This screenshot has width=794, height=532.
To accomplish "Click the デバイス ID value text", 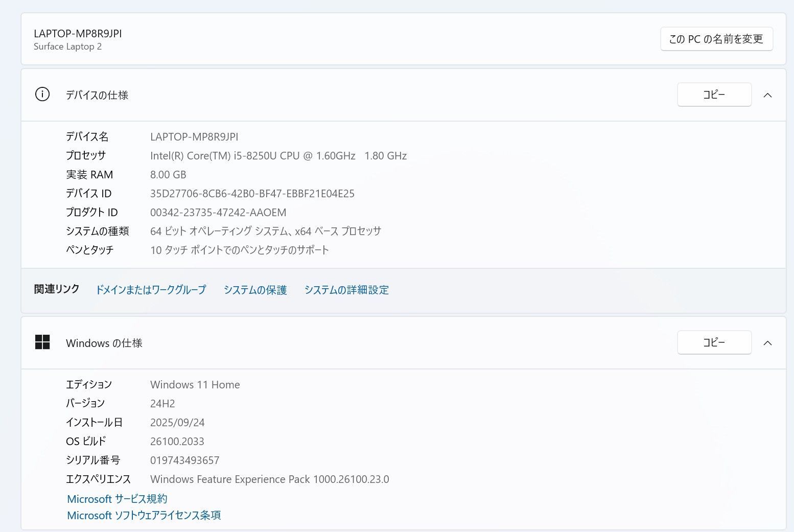I will [x=252, y=194].
